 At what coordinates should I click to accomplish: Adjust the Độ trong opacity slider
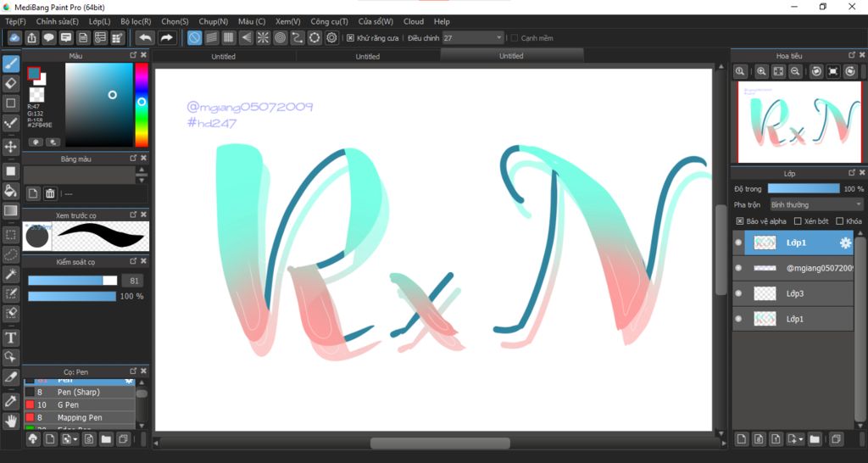[x=804, y=189]
